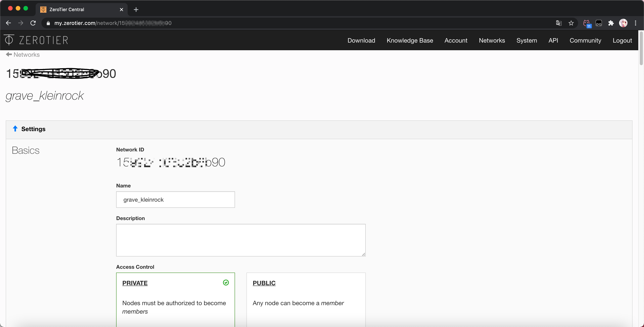Click the browser reload icon
Image resolution: width=644 pixels, height=327 pixels.
pos(33,23)
